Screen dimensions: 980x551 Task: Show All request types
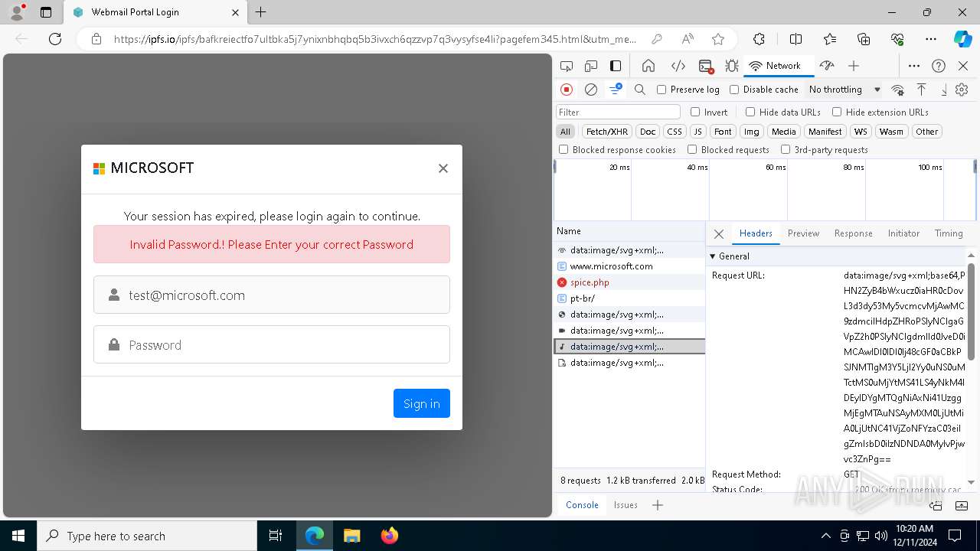point(565,132)
